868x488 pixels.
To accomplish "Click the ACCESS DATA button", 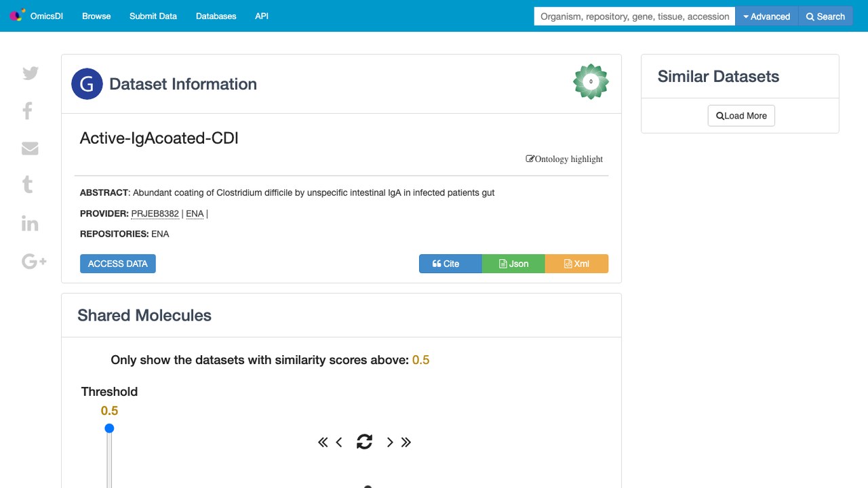I will click(x=118, y=264).
